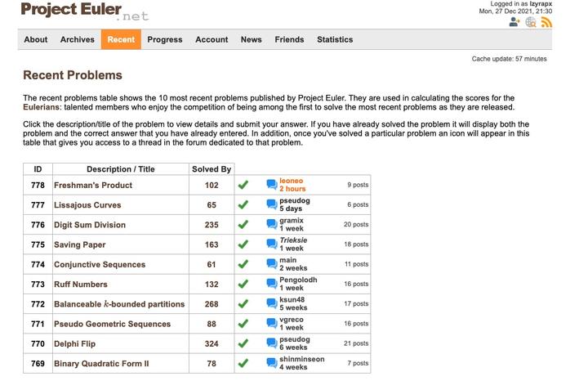Open forum thread icon for Lissajous Curves
This screenshot has height=390, width=588.
[x=272, y=205]
